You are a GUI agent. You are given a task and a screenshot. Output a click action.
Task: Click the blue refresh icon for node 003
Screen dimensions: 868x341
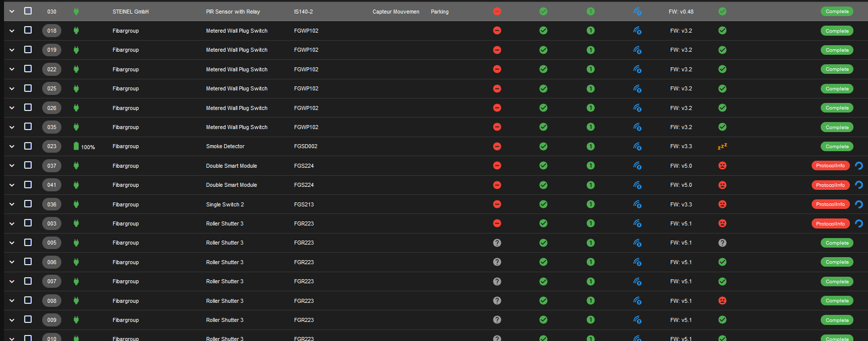[859, 223]
